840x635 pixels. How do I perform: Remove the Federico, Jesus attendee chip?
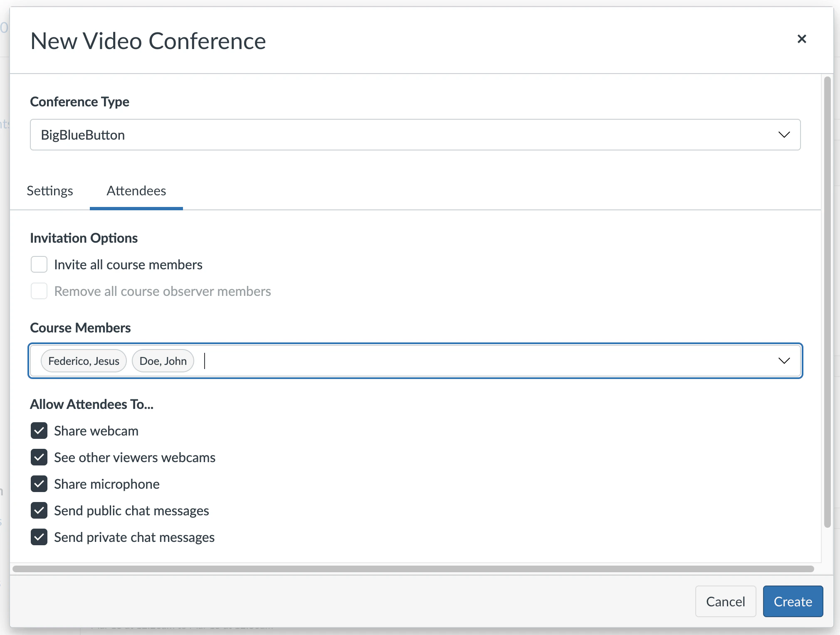(83, 361)
